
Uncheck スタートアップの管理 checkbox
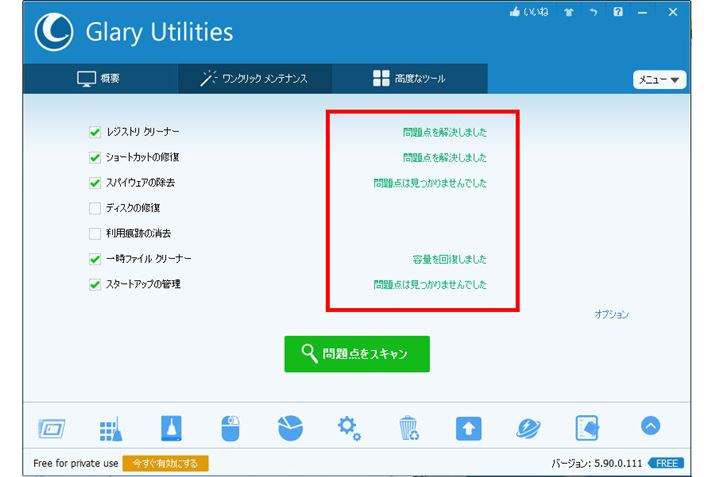click(x=94, y=285)
